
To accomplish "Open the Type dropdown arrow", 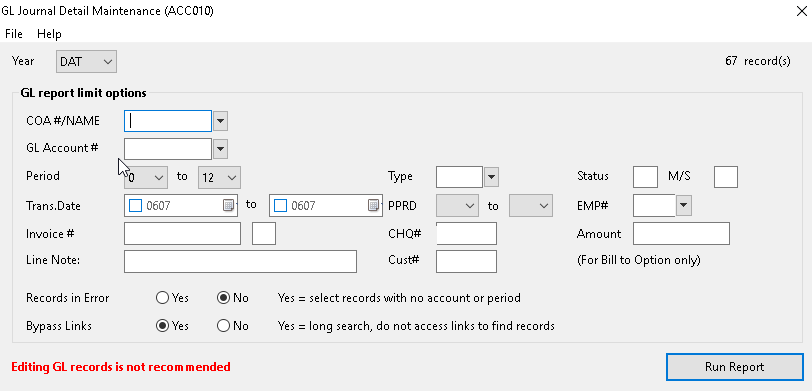I will coord(491,177).
